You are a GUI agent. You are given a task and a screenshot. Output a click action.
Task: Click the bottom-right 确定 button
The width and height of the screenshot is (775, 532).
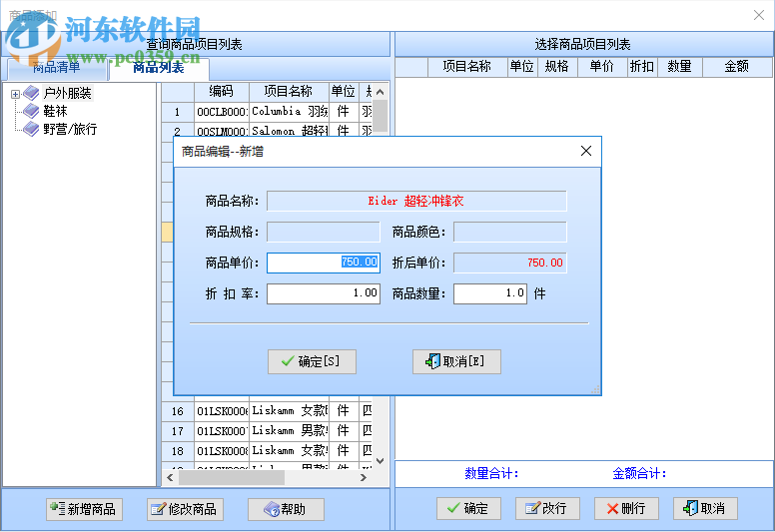[468, 508]
